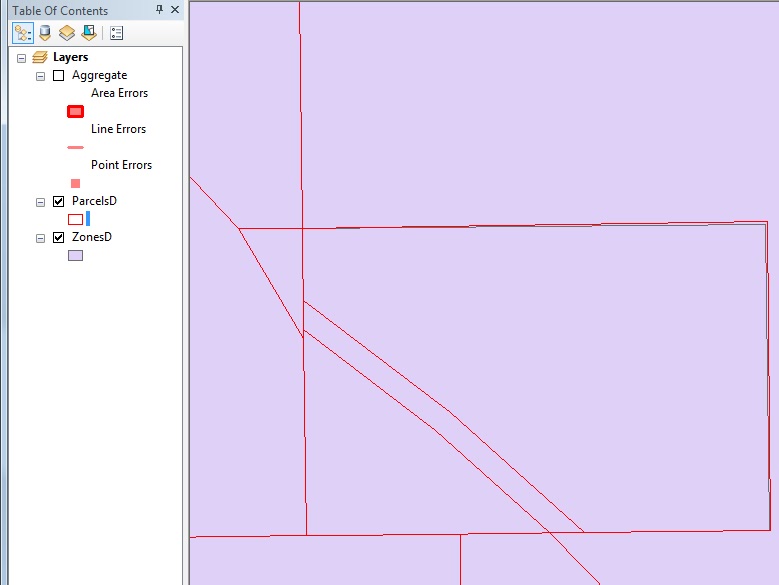Open the ZonesD lavender fill symbol
This screenshot has height=585, width=779.
coord(76,256)
